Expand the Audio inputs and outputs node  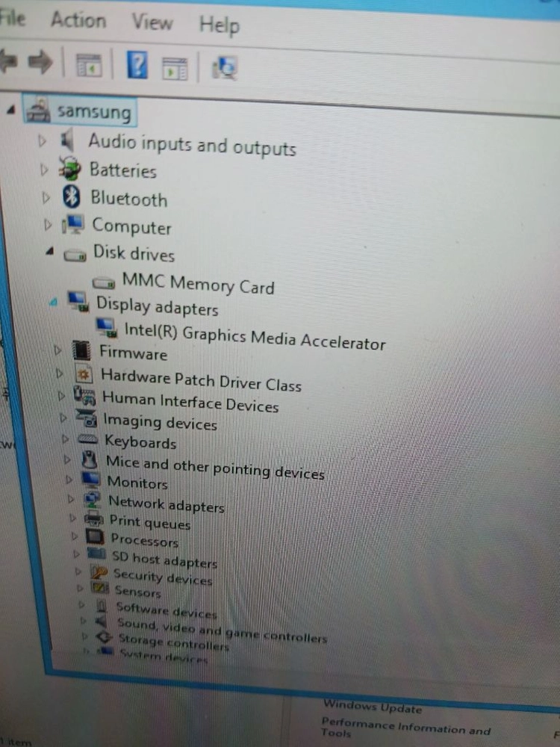click(x=42, y=140)
